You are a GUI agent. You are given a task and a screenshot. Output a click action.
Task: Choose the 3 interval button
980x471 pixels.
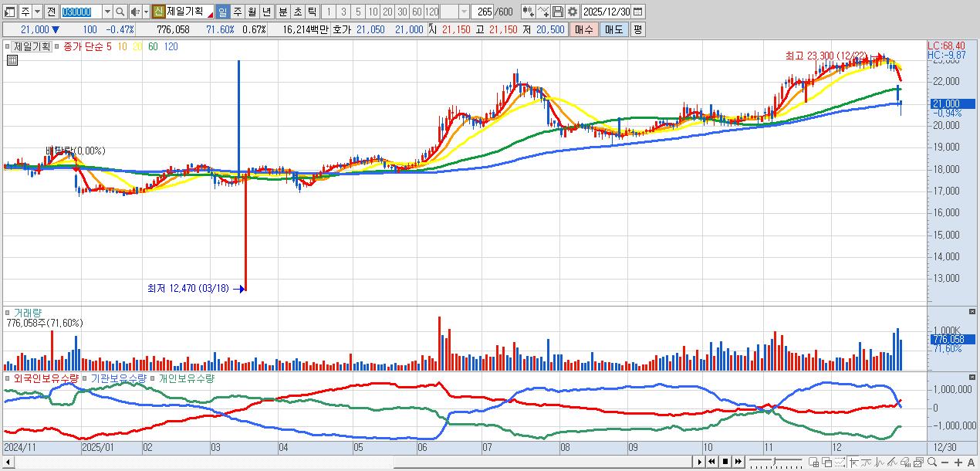(x=343, y=12)
